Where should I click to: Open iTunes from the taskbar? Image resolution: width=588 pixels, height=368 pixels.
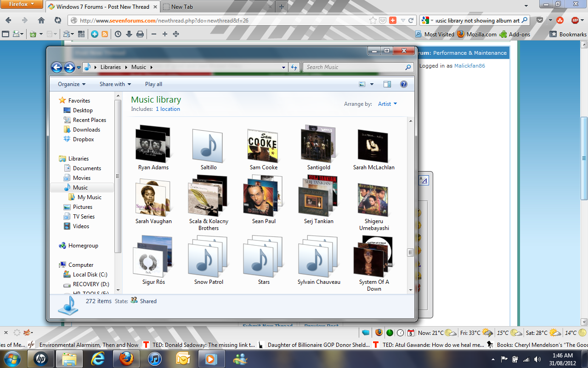click(x=155, y=359)
